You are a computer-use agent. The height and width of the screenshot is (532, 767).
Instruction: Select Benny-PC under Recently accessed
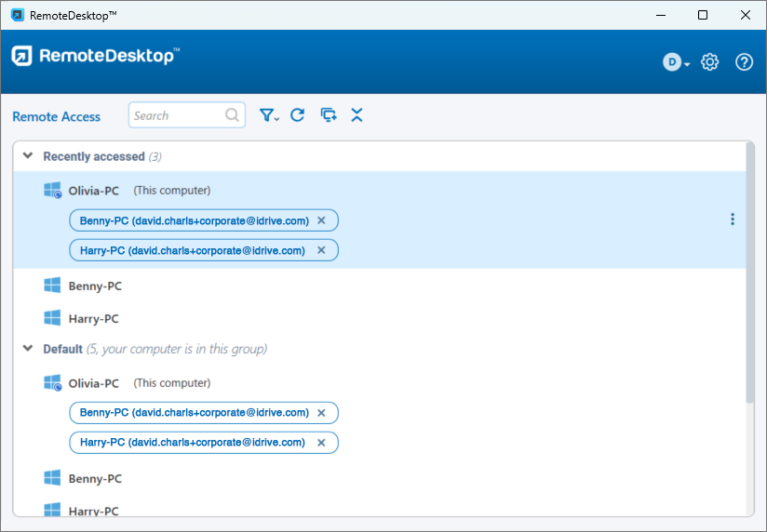pos(95,286)
